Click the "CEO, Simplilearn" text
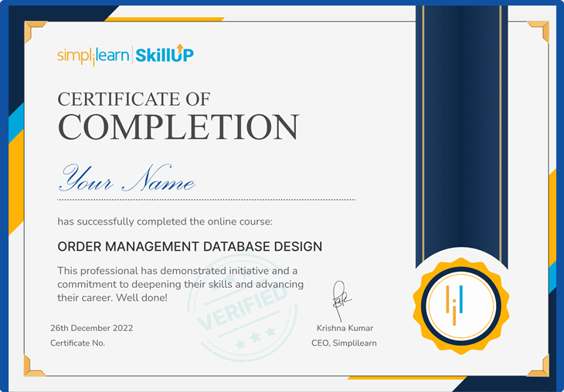 (345, 343)
